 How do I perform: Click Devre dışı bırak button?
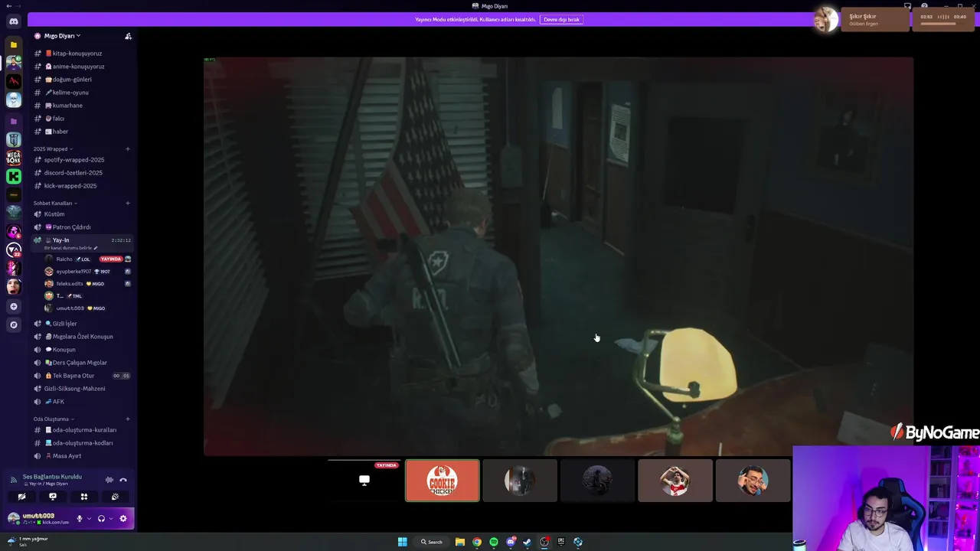561,19
